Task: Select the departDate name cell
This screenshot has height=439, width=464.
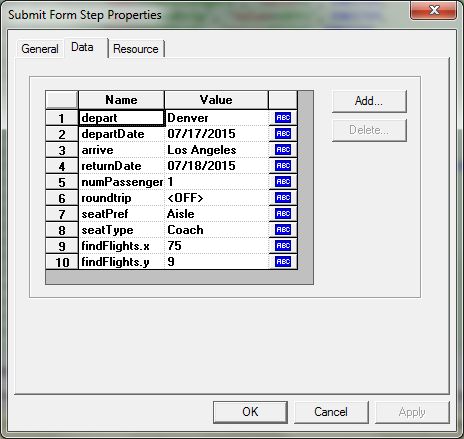Action: (122, 134)
